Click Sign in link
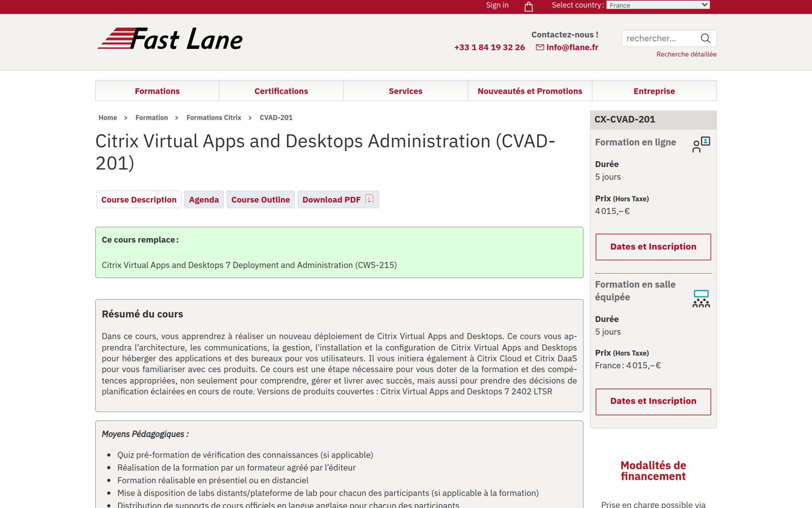 tap(497, 5)
